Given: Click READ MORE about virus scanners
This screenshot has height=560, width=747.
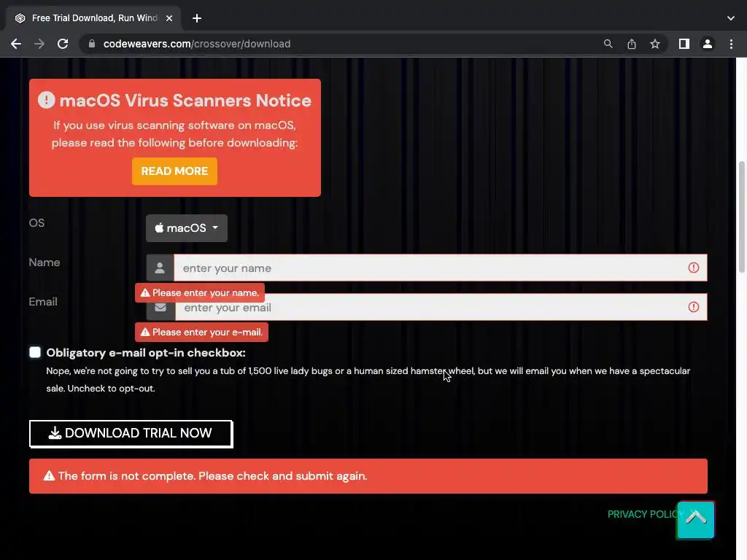Looking at the screenshot, I should tap(174, 171).
